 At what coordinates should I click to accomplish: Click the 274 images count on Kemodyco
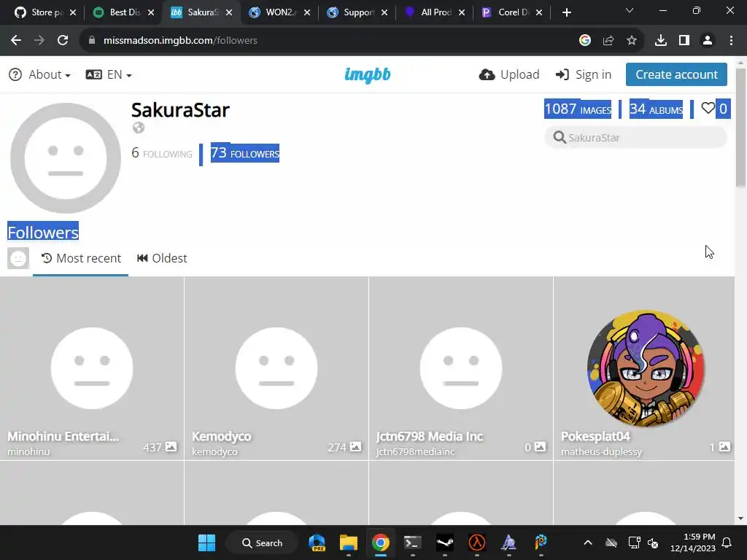[344, 447]
